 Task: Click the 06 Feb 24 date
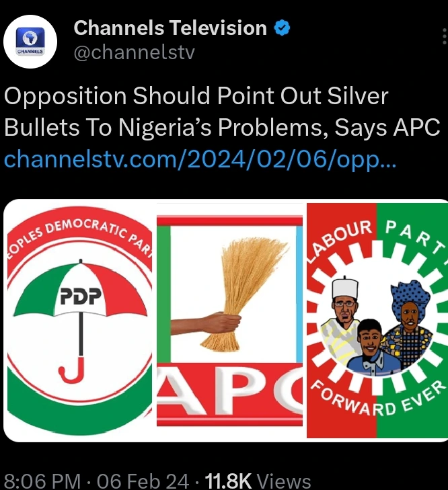click(143, 481)
